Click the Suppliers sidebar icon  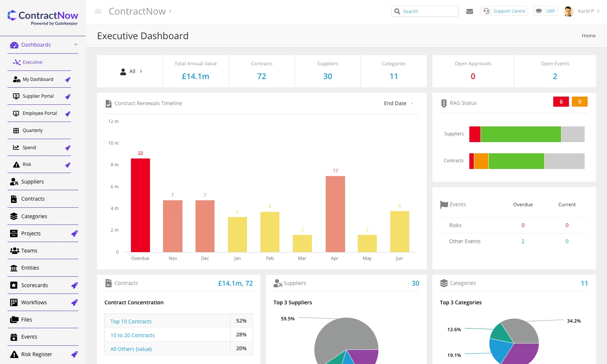[x=14, y=182]
